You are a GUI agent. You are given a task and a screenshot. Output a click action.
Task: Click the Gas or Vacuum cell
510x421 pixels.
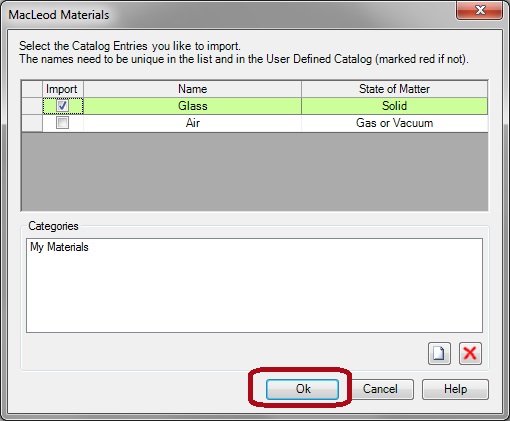394,123
